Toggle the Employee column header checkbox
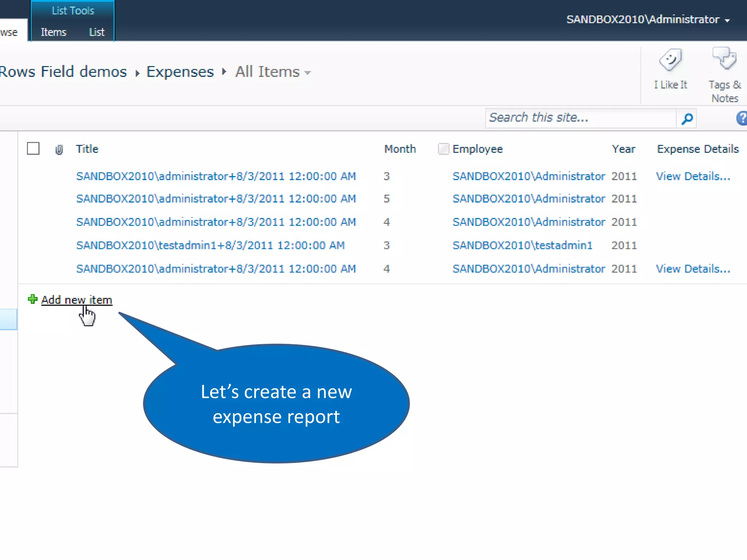Viewport: 747px width, 560px height. pyautogui.click(x=443, y=149)
